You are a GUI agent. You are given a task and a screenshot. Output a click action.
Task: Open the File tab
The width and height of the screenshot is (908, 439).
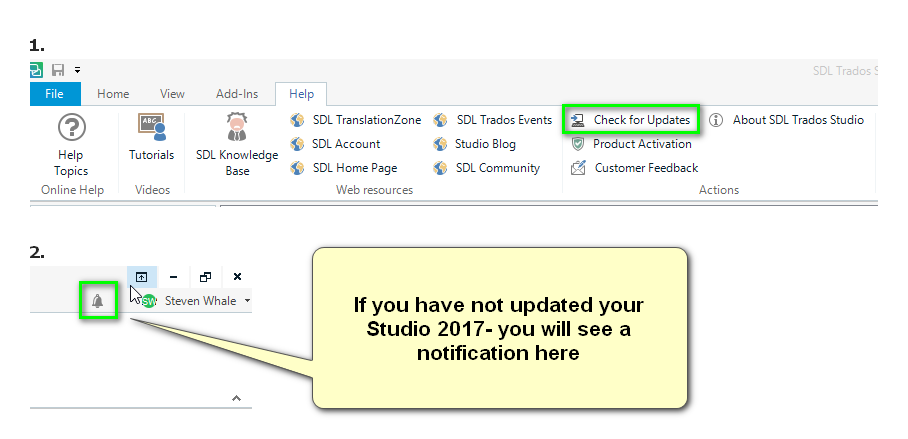tap(55, 94)
